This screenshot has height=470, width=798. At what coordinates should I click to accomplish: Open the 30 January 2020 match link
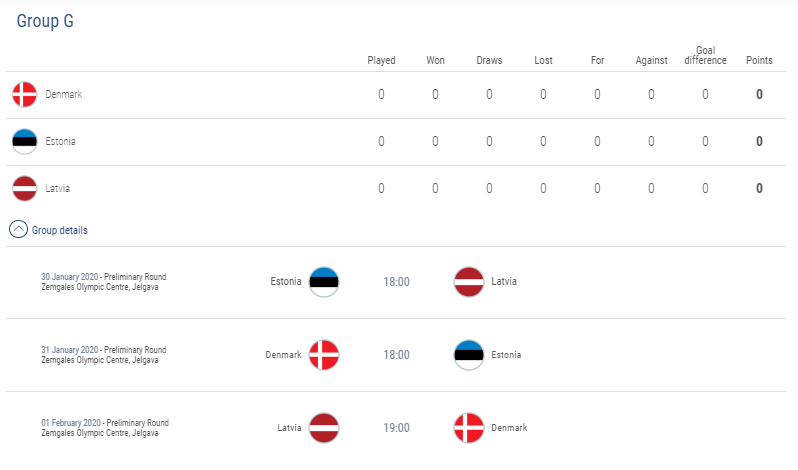point(70,277)
